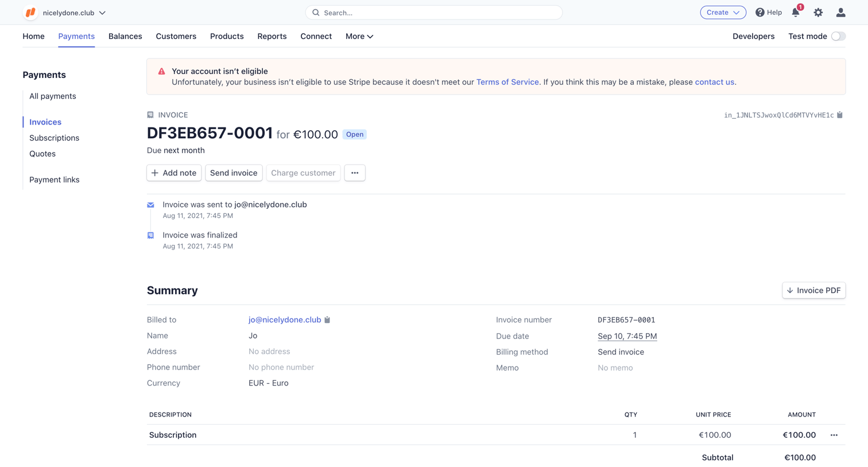The height and width of the screenshot is (467, 868).
Task: Click the Send invoice billing method value
Action: [621, 352]
